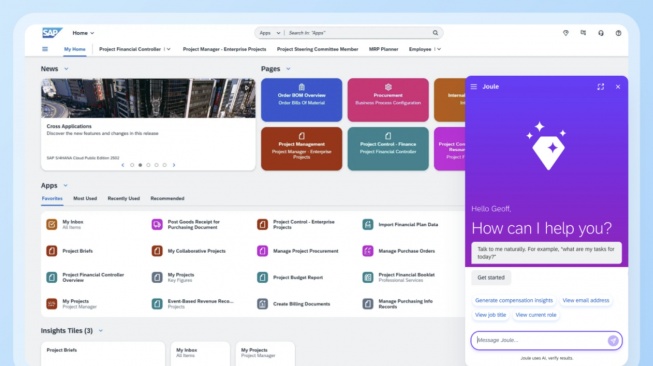Open Project Financial Booklet icon
The width and height of the screenshot is (653, 366).
368,277
